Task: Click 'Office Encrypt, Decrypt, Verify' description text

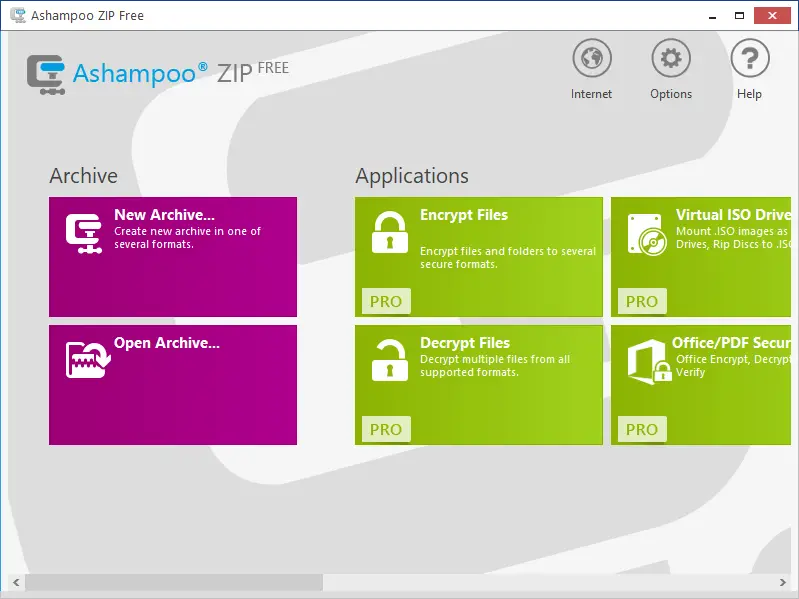Action: 733,366
